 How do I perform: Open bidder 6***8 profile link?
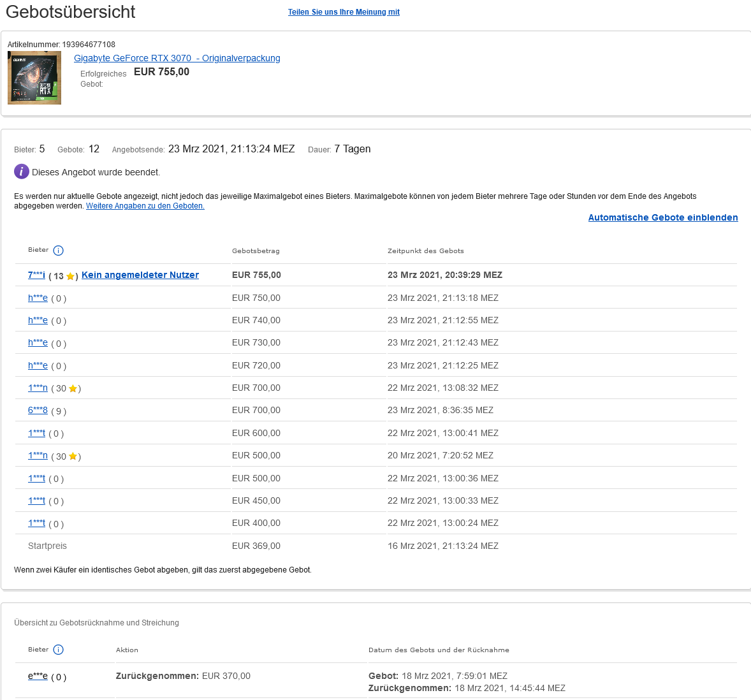coord(38,411)
